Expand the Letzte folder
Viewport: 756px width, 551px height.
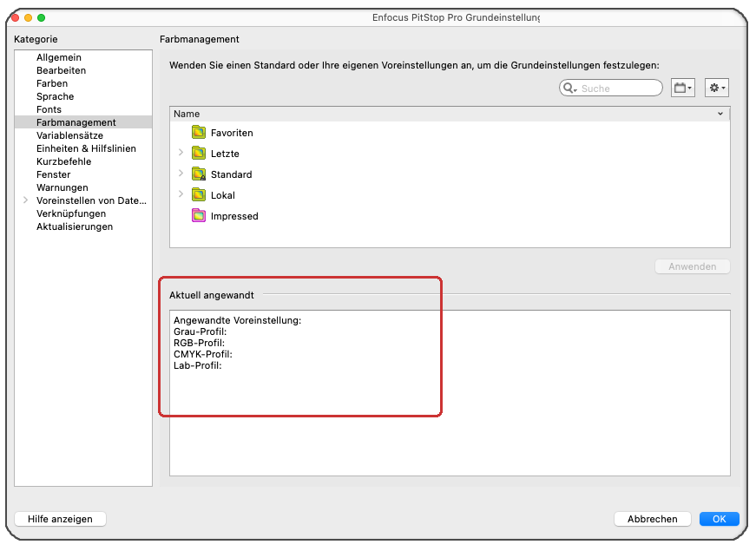pyautogui.click(x=181, y=153)
